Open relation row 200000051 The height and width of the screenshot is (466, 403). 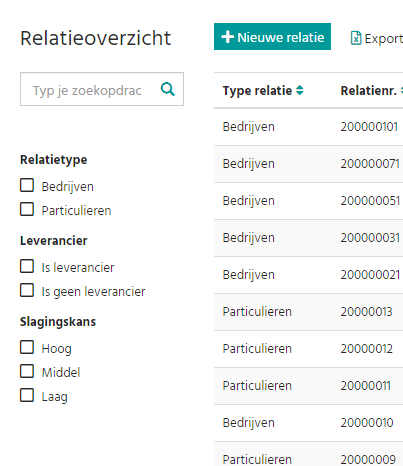pos(308,201)
